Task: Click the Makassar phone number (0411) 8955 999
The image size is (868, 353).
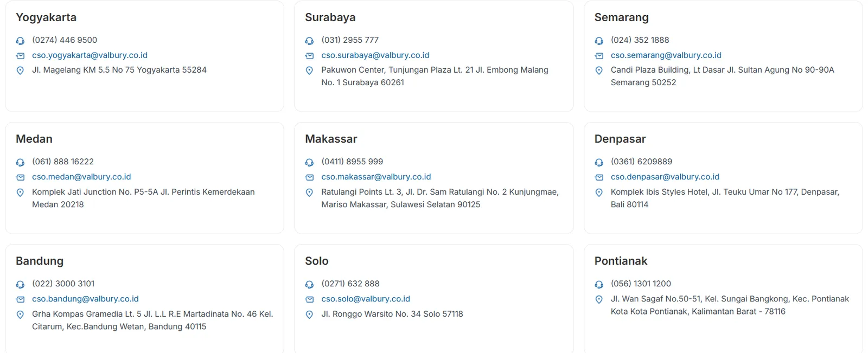Action: pyautogui.click(x=352, y=162)
